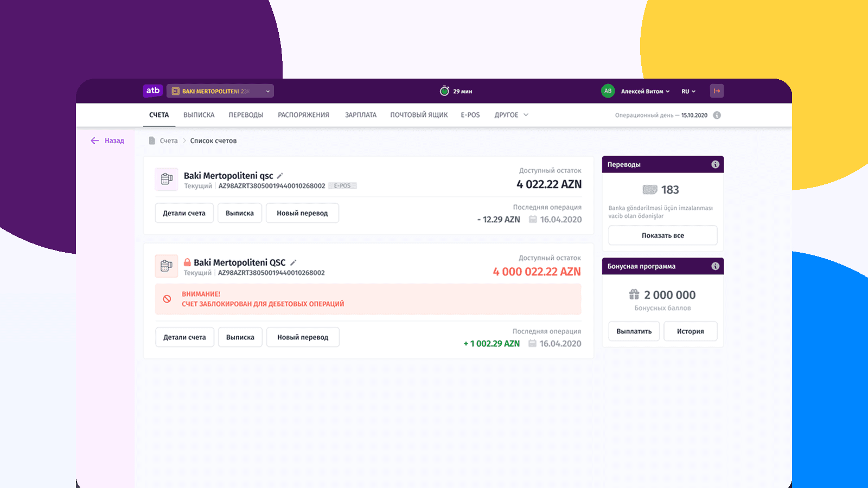Image resolution: width=868 pixels, height=488 pixels.
Task: Click the + 1 002.29 AZN last operation amount
Action: point(492,344)
